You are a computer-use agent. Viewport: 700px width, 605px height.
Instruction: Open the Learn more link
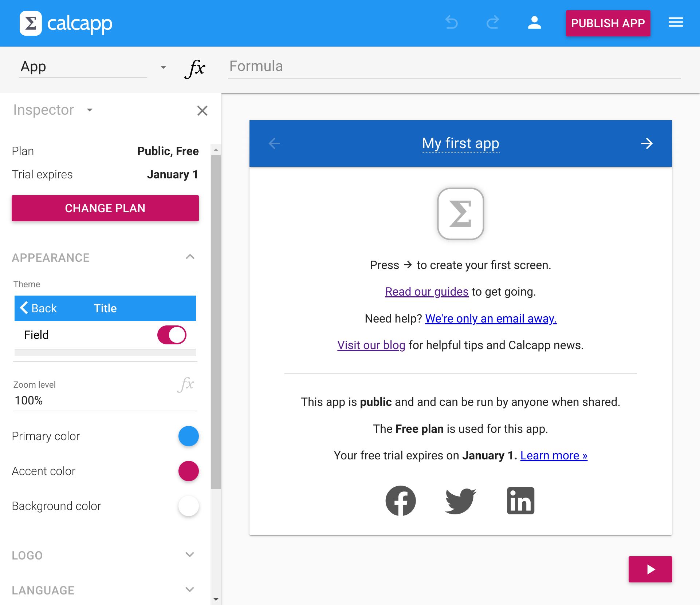pos(554,455)
